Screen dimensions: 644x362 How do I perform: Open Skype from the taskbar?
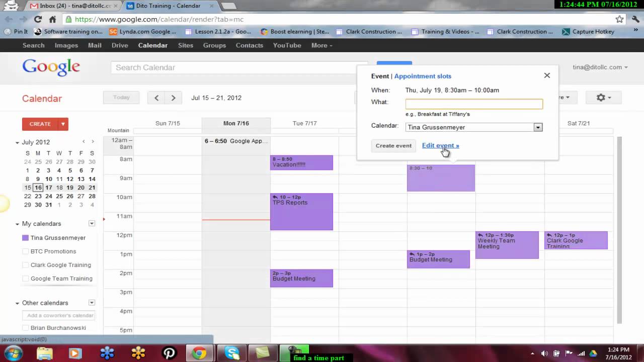pyautogui.click(x=232, y=353)
